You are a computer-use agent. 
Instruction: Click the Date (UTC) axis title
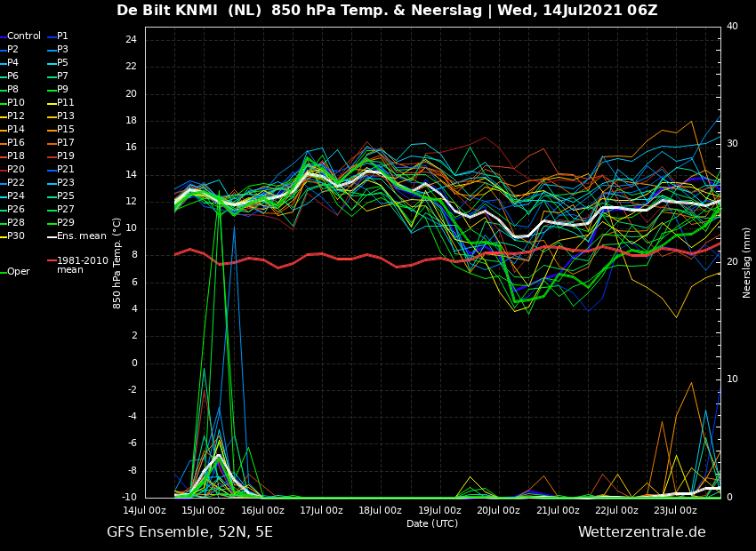point(432,523)
